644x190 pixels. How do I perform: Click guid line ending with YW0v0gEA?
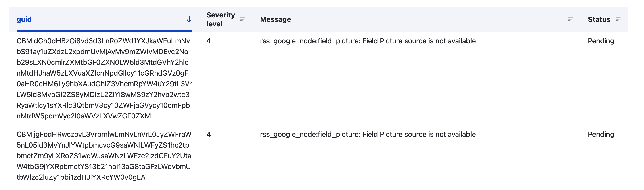click(x=81, y=177)
